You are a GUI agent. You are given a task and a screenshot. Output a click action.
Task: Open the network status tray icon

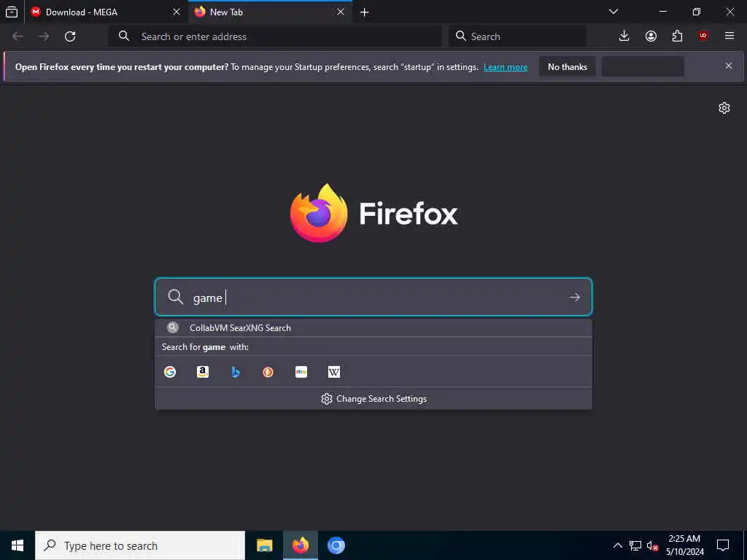(635, 545)
